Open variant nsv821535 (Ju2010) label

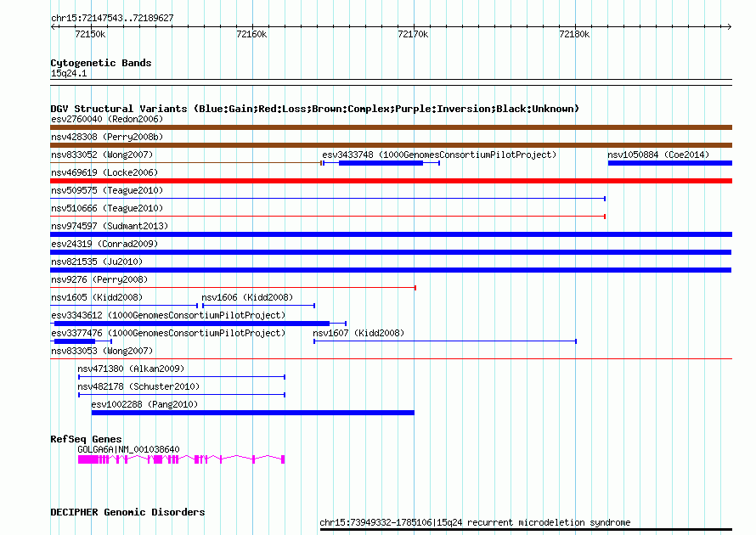tap(97, 262)
